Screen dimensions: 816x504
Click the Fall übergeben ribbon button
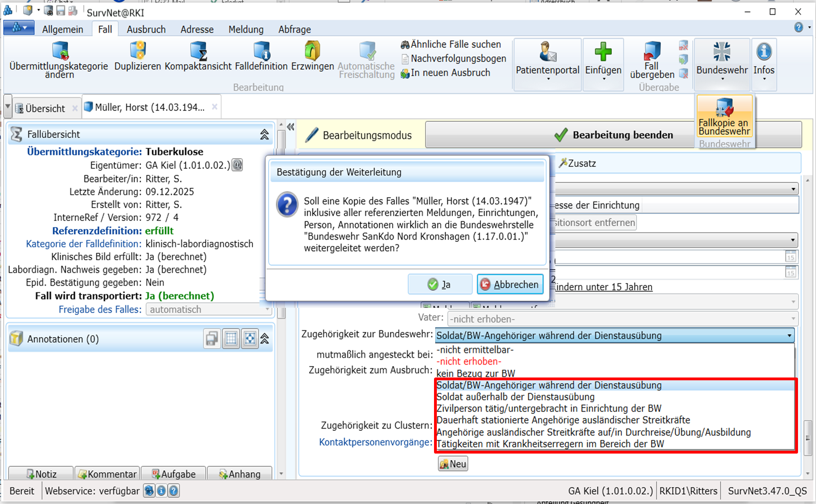652,60
